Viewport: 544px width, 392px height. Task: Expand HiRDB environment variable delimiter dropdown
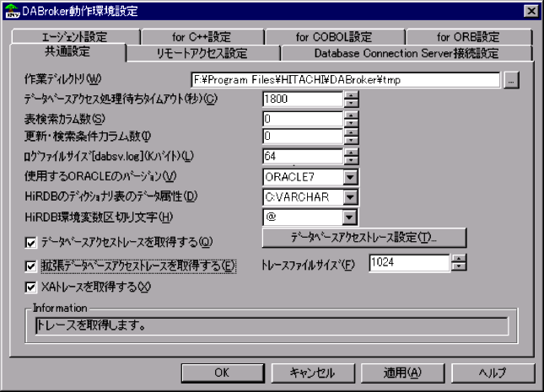coord(350,217)
